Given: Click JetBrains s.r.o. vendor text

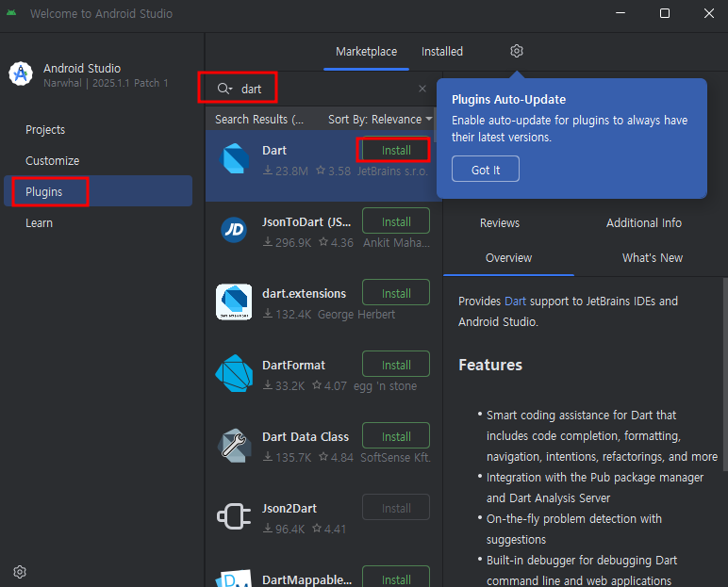Looking at the screenshot, I should click(392, 171).
